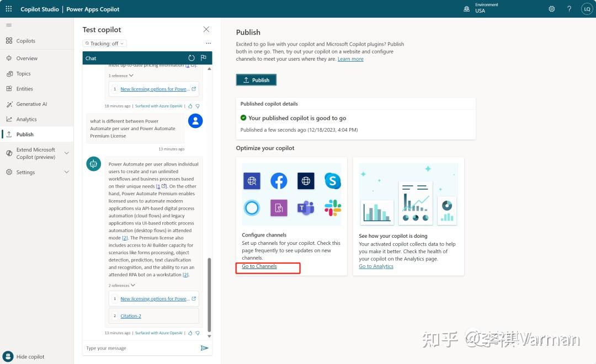Open the more options ellipsis menu
The image size is (596, 364).
[x=209, y=43]
